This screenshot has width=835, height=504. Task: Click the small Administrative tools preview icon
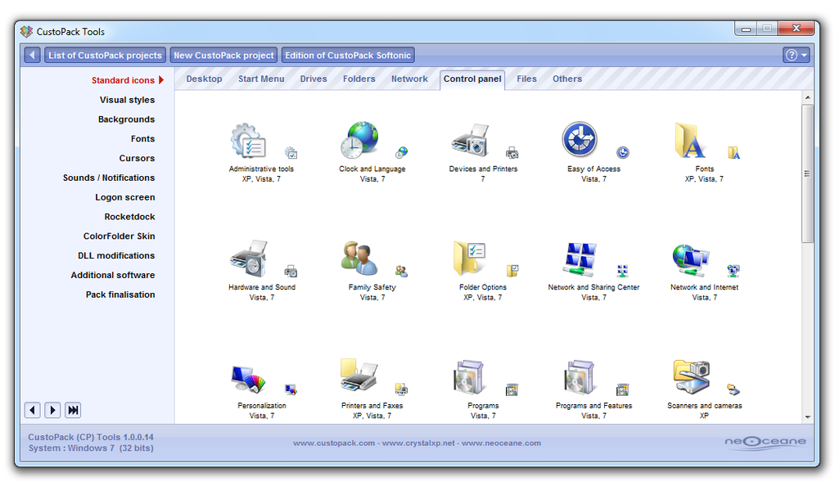pos(291,153)
